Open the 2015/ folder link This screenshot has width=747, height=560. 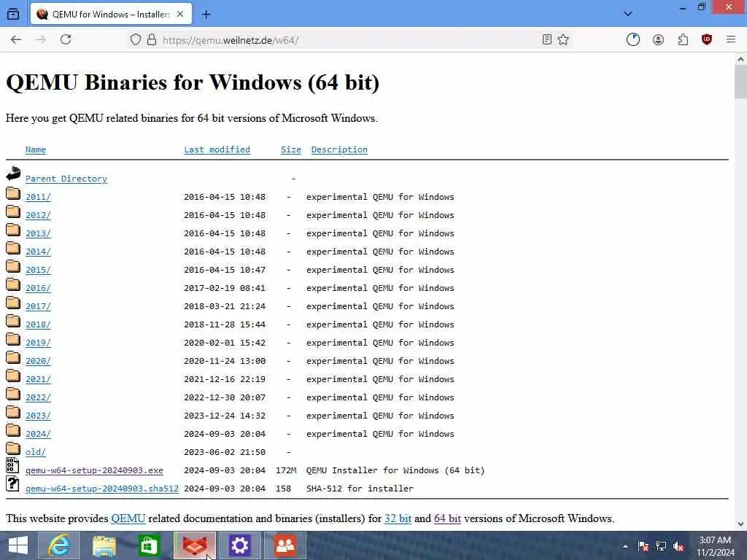coord(38,270)
